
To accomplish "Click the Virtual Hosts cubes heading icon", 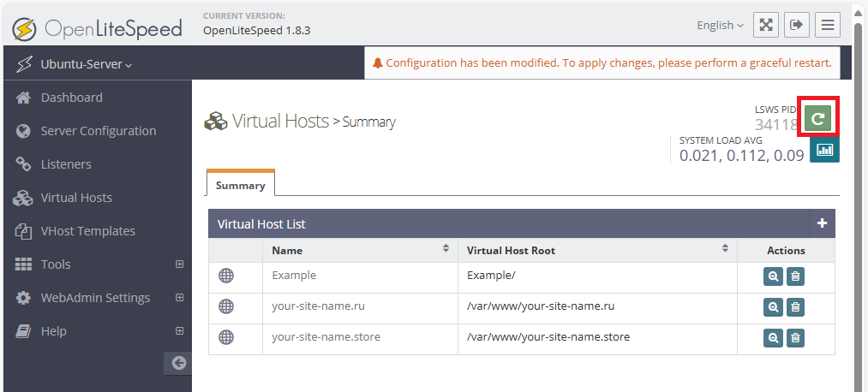I will pyautogui.click(x=216, y=121).
